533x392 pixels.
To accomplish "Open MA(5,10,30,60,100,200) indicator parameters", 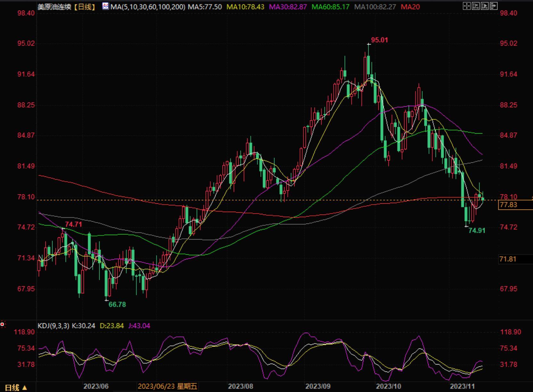I will (148, 7).
